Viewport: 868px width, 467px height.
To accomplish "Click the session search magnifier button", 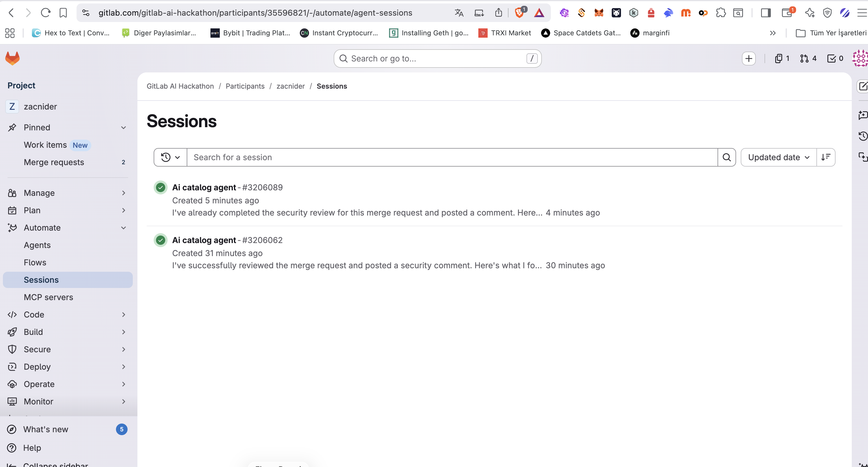I will point(727,157).
